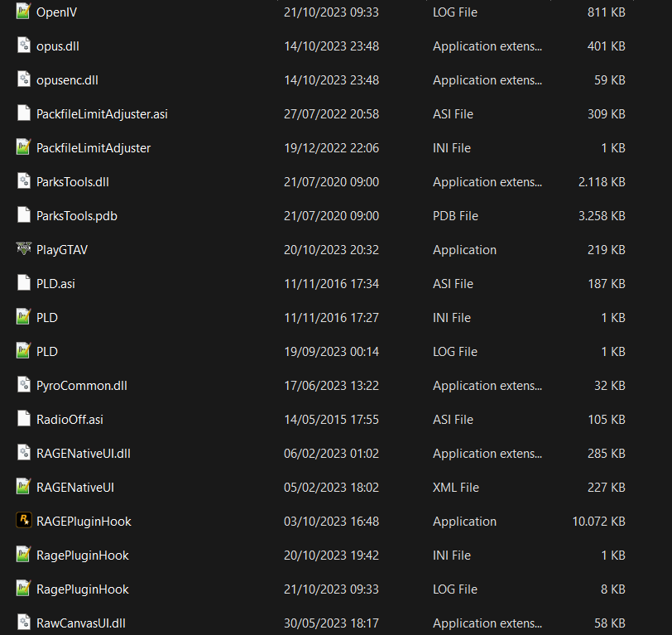This screenshot has width=672, height=635.
Task: Click size 811 KB of OpenIV
Action: [606, 12]
